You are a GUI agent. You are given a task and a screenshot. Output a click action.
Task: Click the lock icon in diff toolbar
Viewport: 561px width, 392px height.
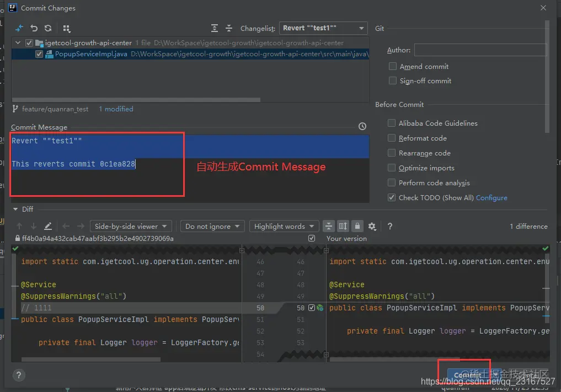[357, 226]
